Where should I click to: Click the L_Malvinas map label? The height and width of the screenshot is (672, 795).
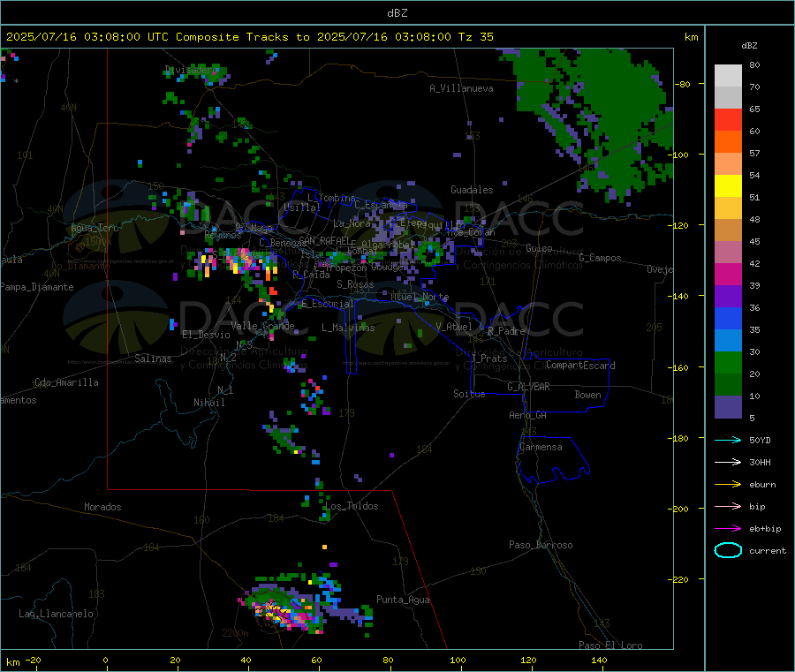point(348,328)
